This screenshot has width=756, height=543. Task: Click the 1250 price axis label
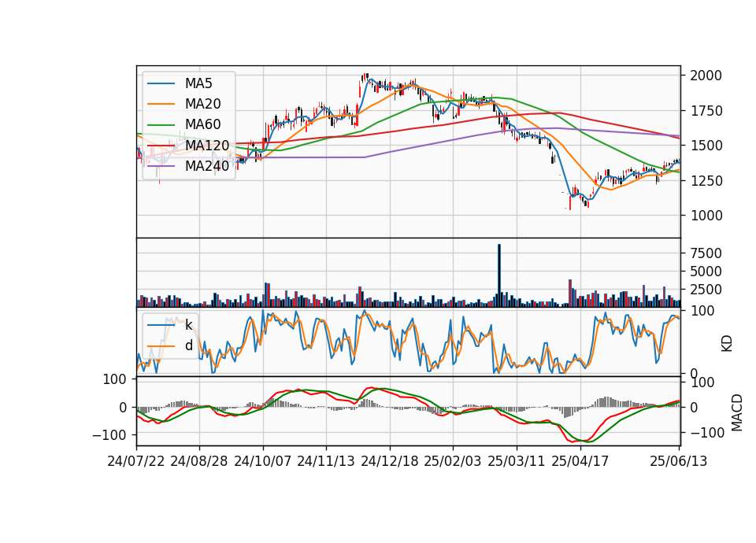point(706,181)
